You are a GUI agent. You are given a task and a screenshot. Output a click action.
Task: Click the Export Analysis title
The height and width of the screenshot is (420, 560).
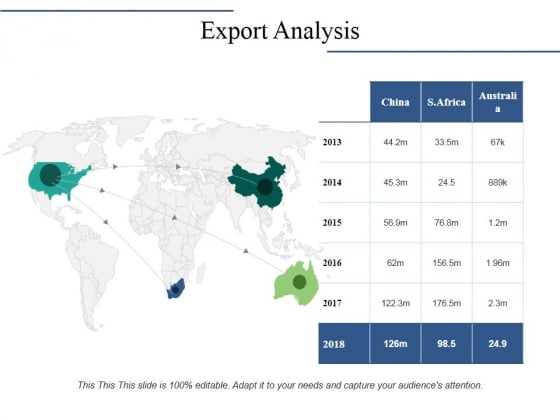[x=280, y=31]
